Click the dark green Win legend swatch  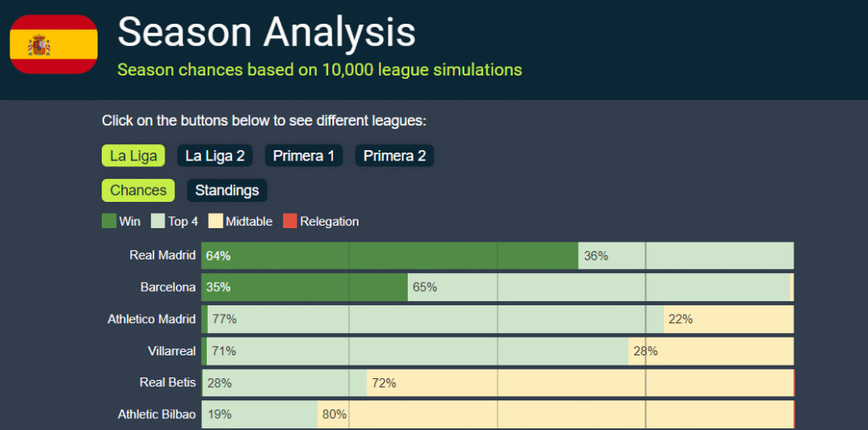point(108,221)
